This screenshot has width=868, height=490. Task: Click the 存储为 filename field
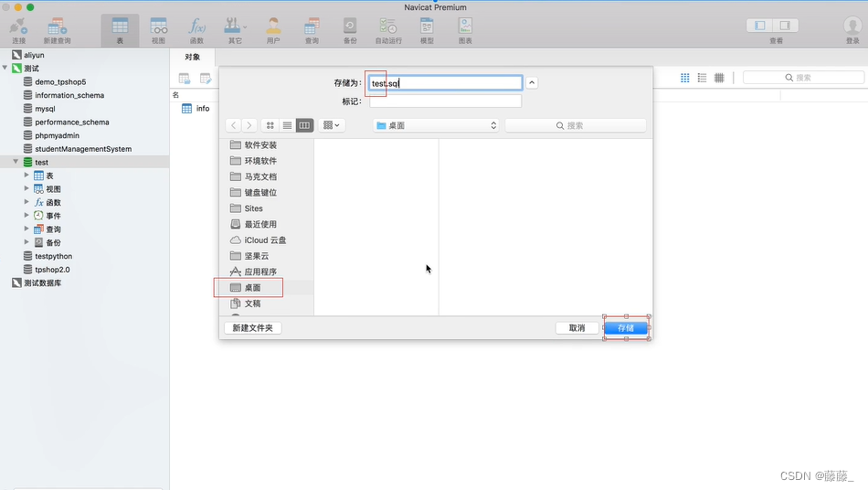point(446,83)
